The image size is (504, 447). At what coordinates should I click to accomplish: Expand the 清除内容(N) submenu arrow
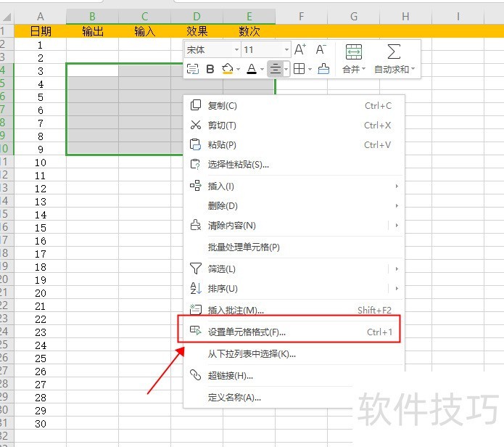pos(397,225)
